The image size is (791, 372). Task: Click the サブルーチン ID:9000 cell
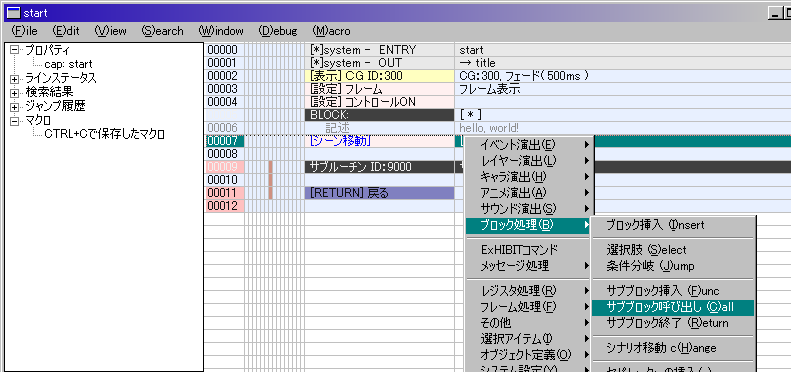click(379, 167)
